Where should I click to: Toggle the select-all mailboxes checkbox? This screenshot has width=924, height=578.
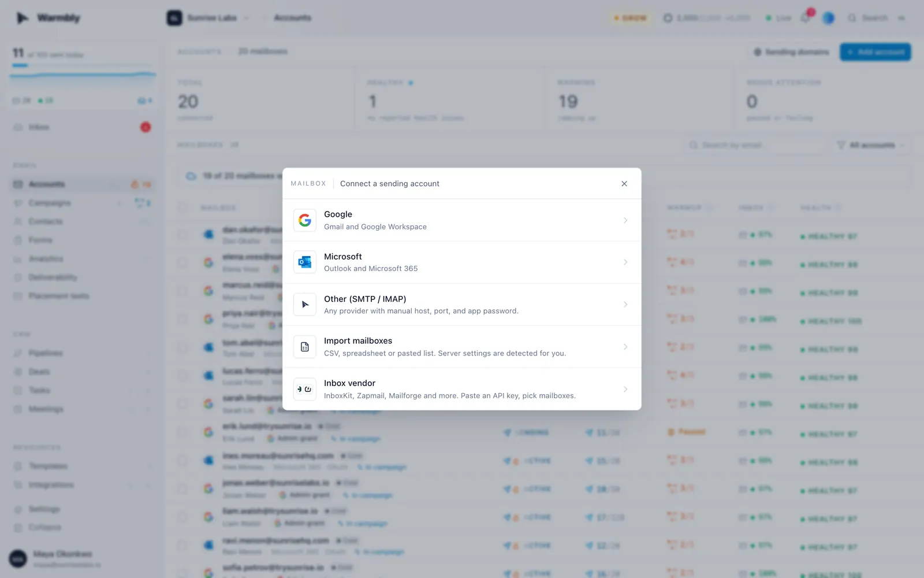pos(182,207)
